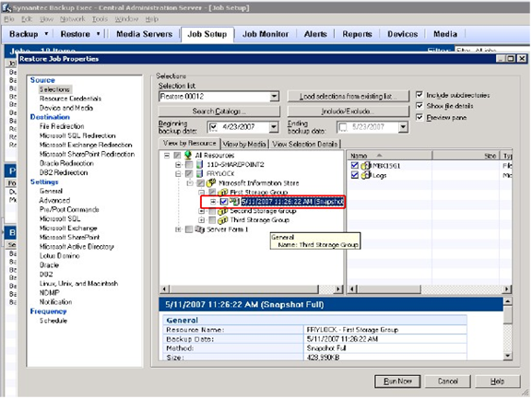Image resolution: width=532 pixels, height=399 pixels.
Task: Select Schedule under Frequency
Action: pos(53,321)
